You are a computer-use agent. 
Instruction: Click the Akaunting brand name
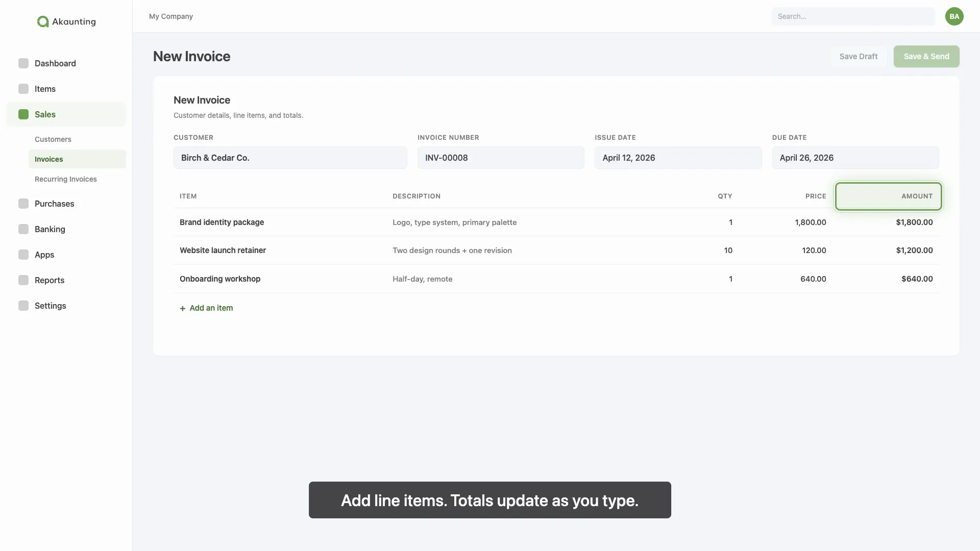(x=74, y=21)
